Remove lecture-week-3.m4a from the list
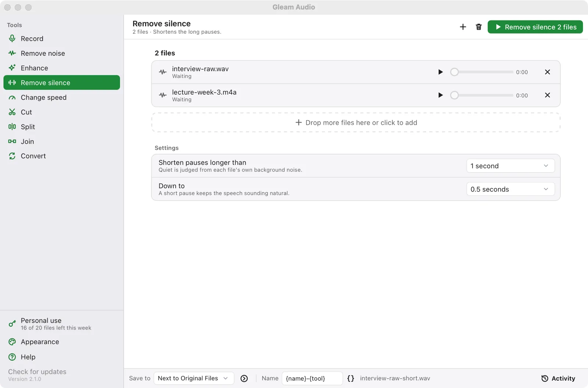 tap(547, 95)
